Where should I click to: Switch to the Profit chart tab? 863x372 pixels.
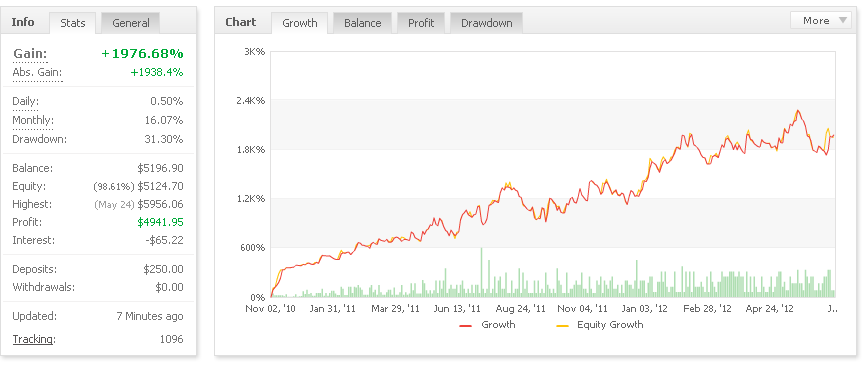coord(421,23)
